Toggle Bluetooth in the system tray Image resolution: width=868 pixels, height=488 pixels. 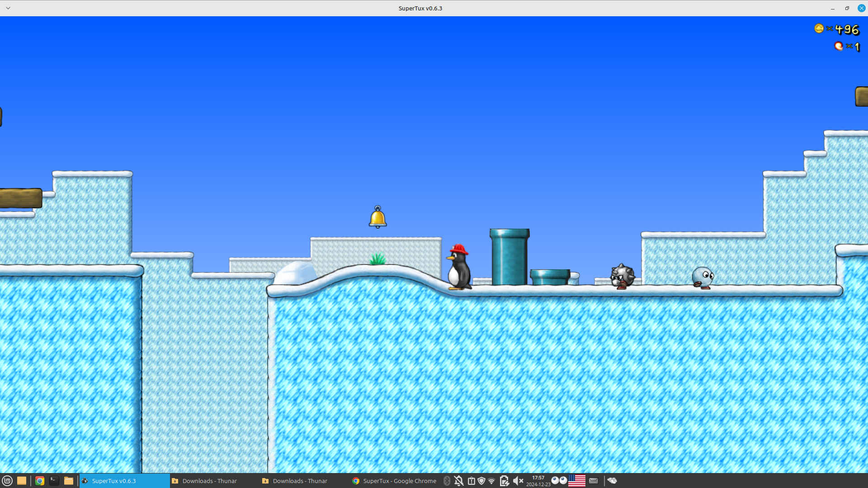click(447, 481)
